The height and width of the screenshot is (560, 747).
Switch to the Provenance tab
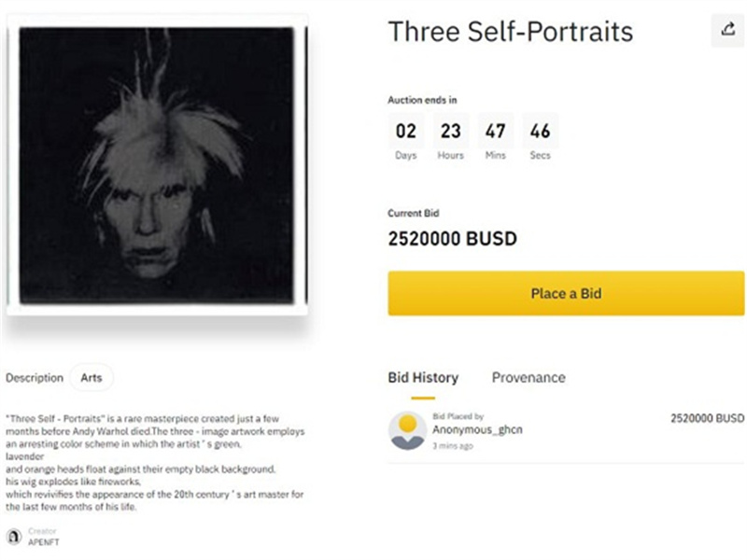(x=529, y=378)
